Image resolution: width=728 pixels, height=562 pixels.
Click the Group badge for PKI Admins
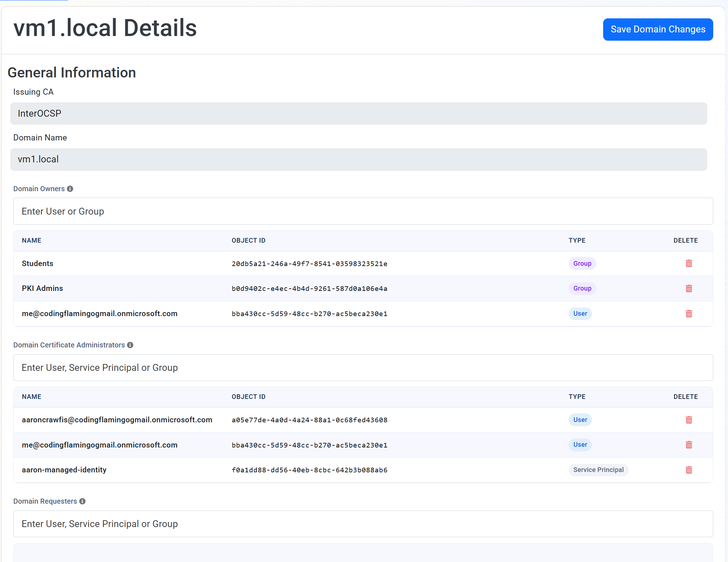click(582, 288)
